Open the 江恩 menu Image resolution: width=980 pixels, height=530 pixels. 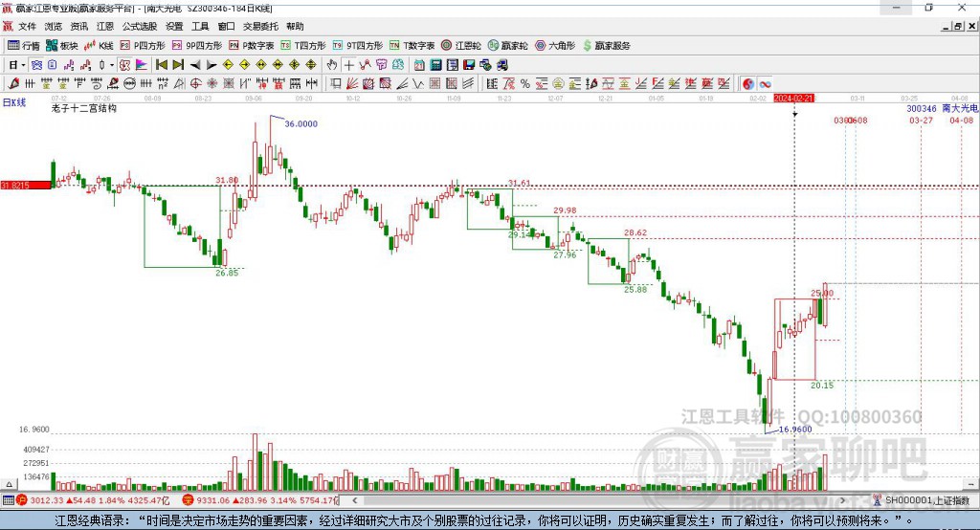click(105, 26)
